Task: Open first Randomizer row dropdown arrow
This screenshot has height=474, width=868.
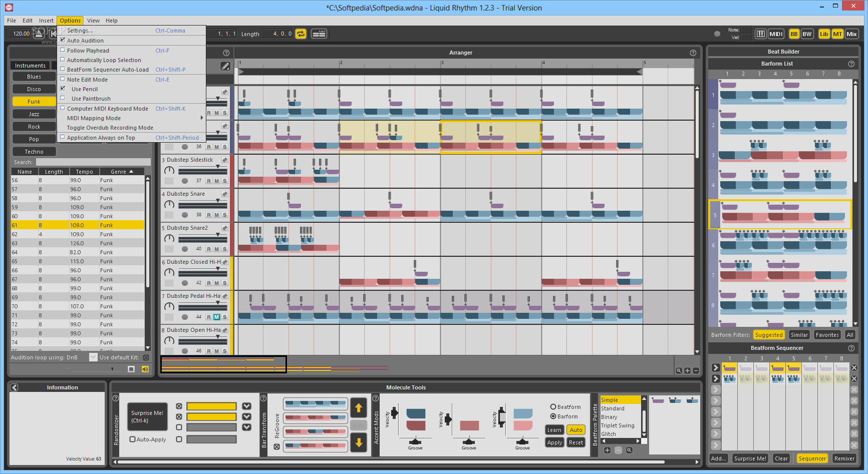Action: [x=246, y=406]
